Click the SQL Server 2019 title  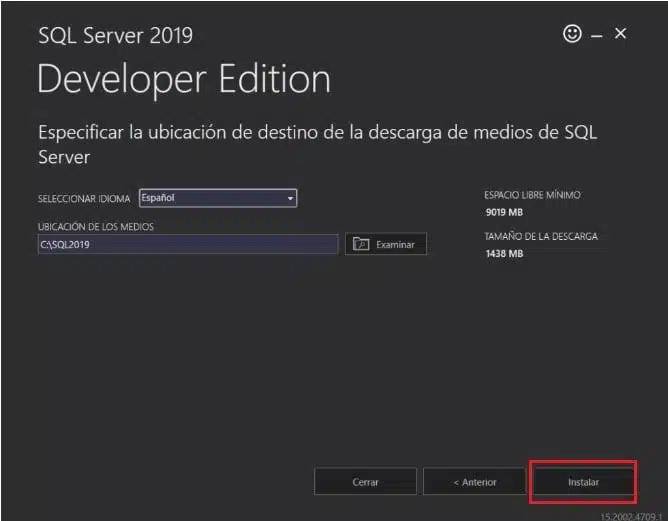(x=115, y=35)
